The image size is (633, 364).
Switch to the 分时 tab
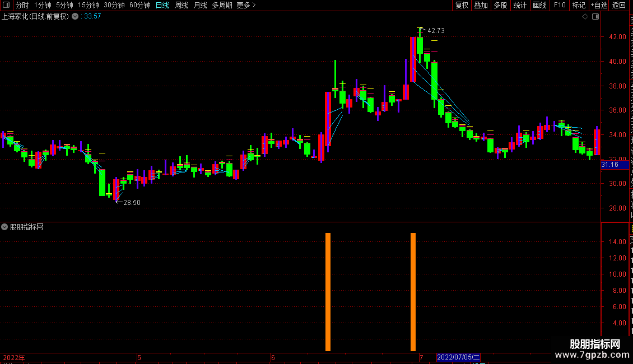tap(22, 5)
